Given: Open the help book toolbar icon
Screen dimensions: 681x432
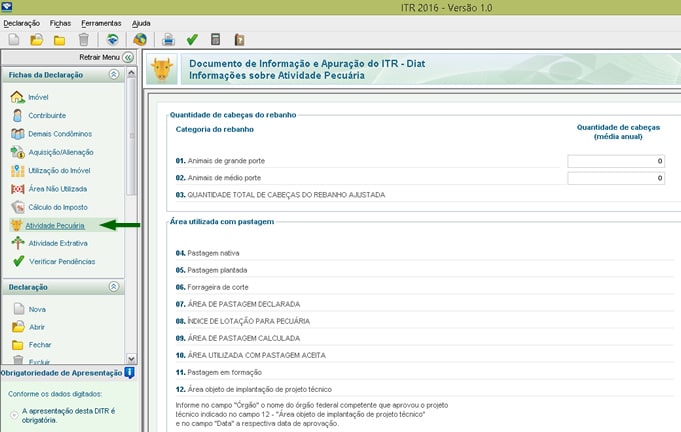Looking at the screenshot, I should click(x=239, y=40).
